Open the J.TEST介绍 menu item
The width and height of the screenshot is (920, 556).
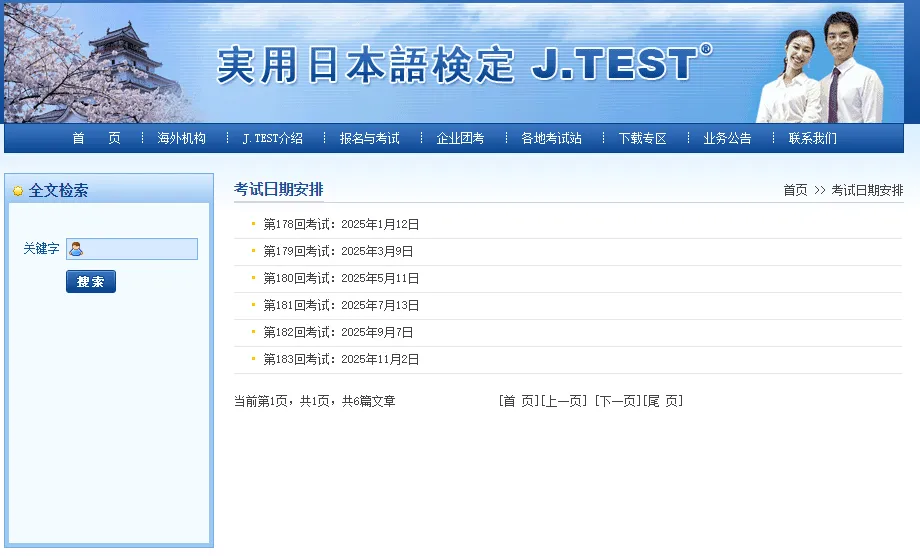tap(273, 138)
